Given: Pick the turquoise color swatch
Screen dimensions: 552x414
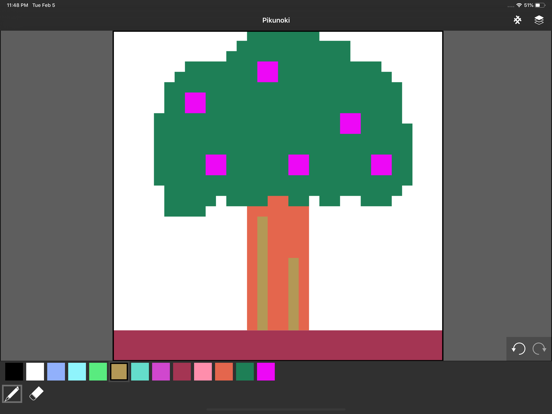Looking at the screenshot, I should (140, 372).
